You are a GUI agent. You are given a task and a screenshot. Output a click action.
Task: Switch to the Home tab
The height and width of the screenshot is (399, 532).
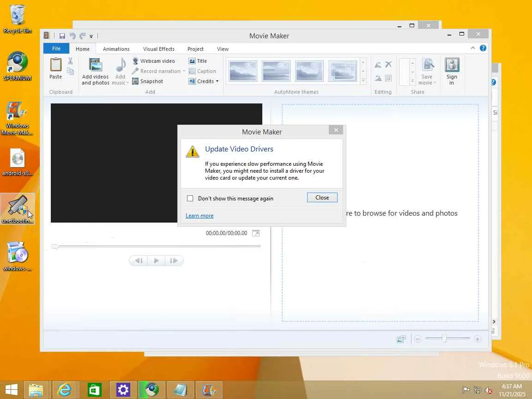coord(83,49)
